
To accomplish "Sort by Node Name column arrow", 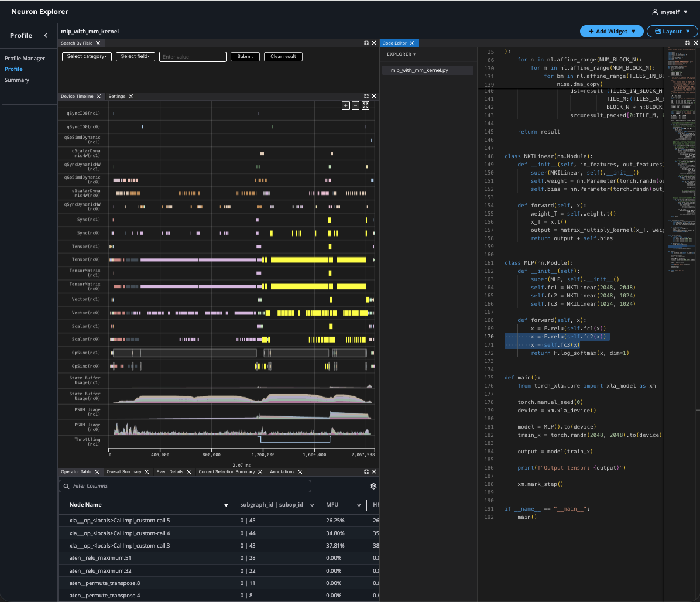I will click(x=226, y=505).
